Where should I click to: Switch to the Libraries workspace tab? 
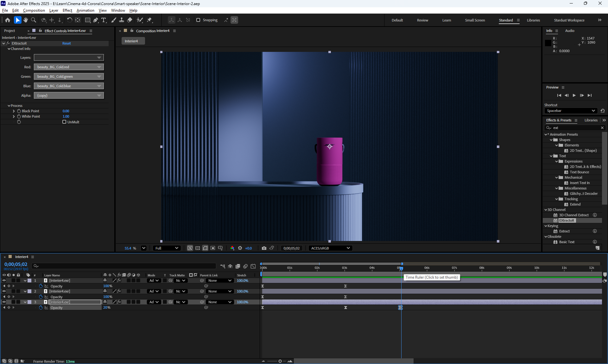[x=533, y=20]
